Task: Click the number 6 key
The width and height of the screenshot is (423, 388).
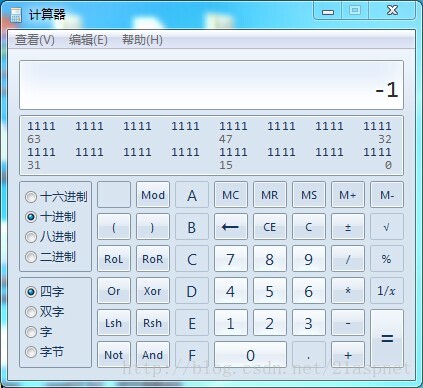Action: 309,291
